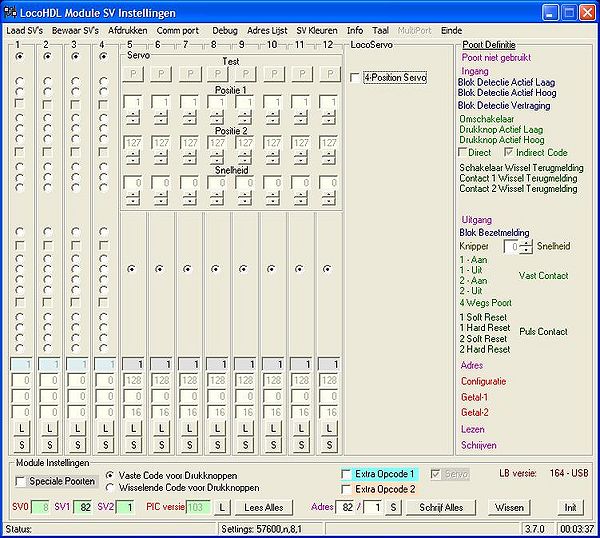This screenshot has height=538, width=600.
Task: Click the address field of port 1
Action: tap(21, 364)
